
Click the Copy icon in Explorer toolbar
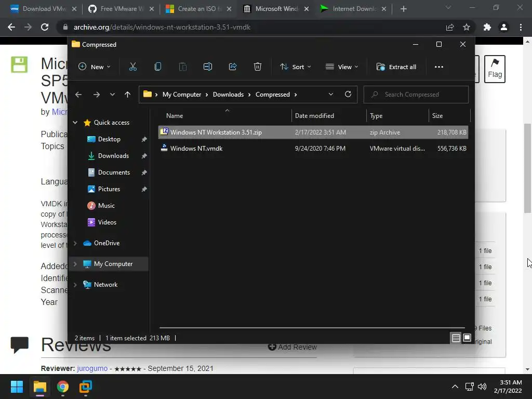coord(158,67)
